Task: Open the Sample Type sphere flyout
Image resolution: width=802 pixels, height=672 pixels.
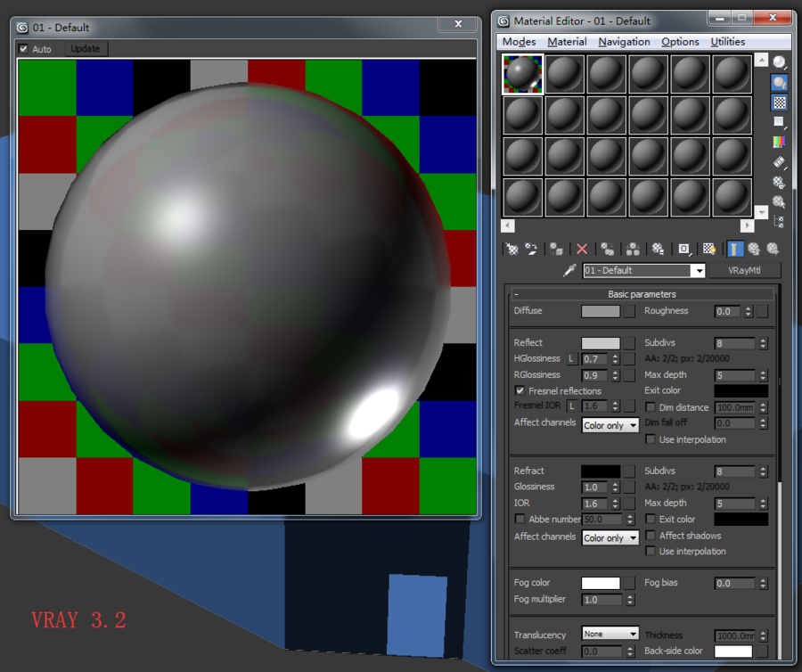Action: [x=779, y=62]
